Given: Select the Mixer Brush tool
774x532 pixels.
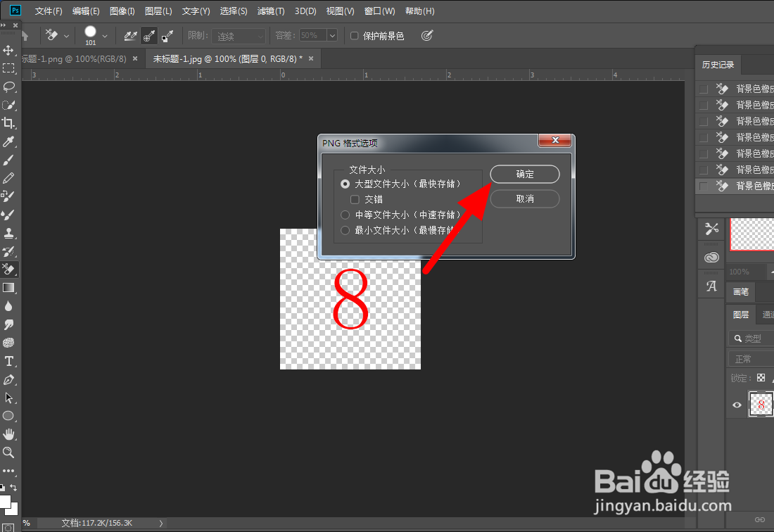Looking at the screenshot, I should click(8, 215).
